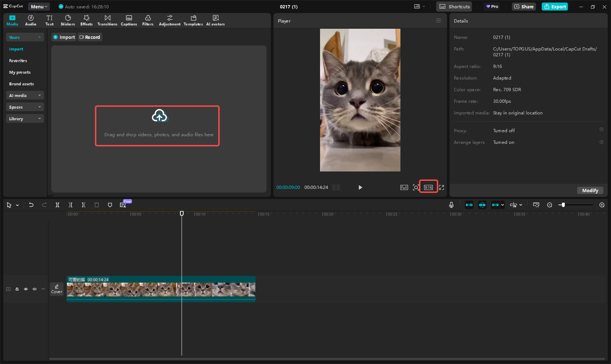Image resolution: width=611 pixels, height=364 pixels.
Task: Toggle the track lock icon
Action: [17, 289]
